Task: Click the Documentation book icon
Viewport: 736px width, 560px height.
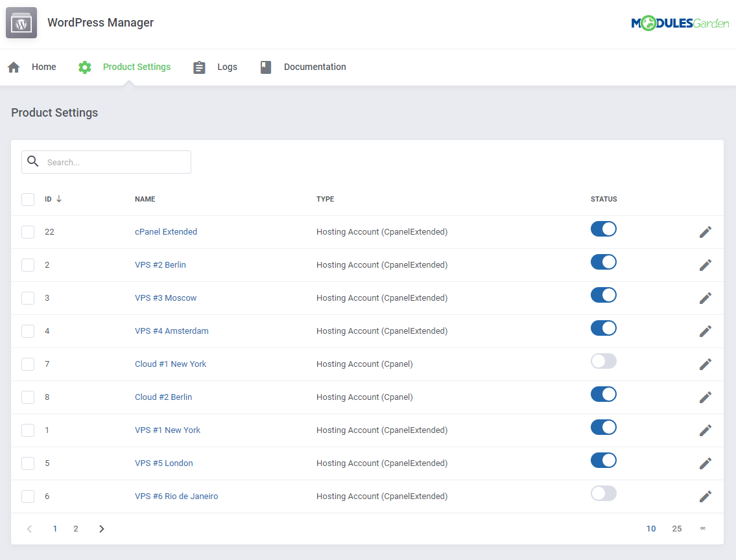Action: pos(266,67)
